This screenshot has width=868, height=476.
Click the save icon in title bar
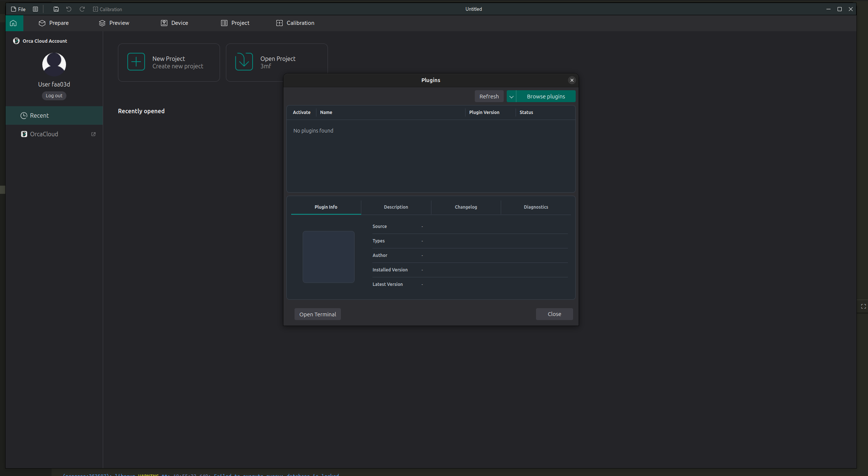(x=56, y=9)
